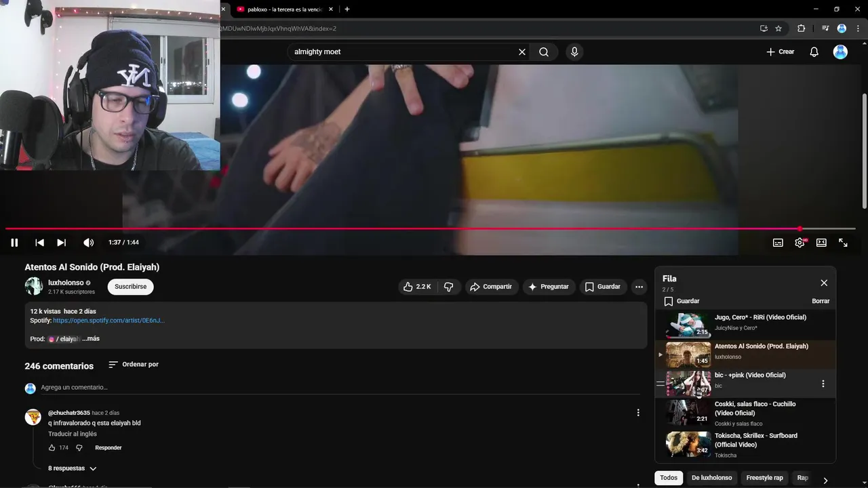Reply to comment with Responder
This screenshot has height=488, width=868.
click(108, 448)
